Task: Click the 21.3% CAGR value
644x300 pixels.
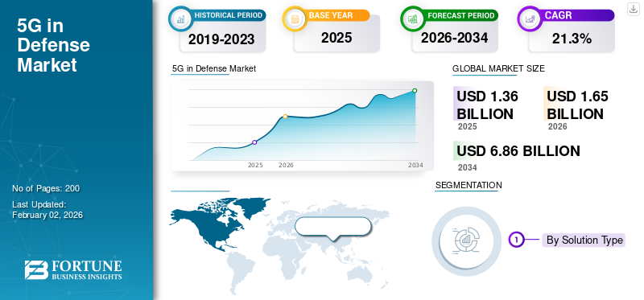Action: point(572,39)
